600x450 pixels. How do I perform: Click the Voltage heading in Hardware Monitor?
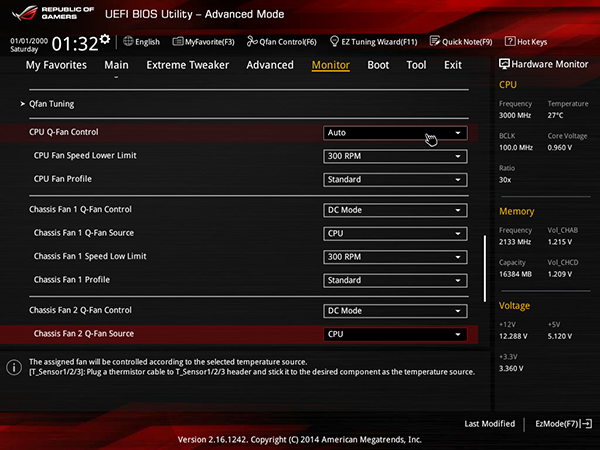[514, 306]
